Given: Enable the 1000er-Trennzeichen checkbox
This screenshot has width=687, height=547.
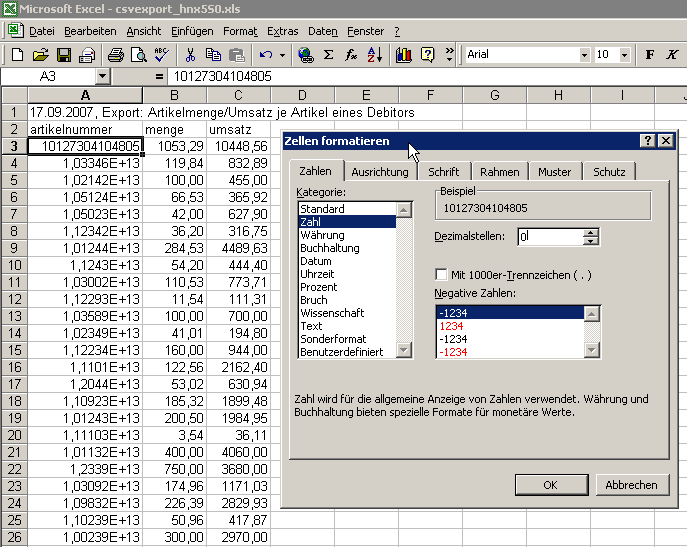Looking at the screenshot, I should pyautogui.click(x=441, y=275).
